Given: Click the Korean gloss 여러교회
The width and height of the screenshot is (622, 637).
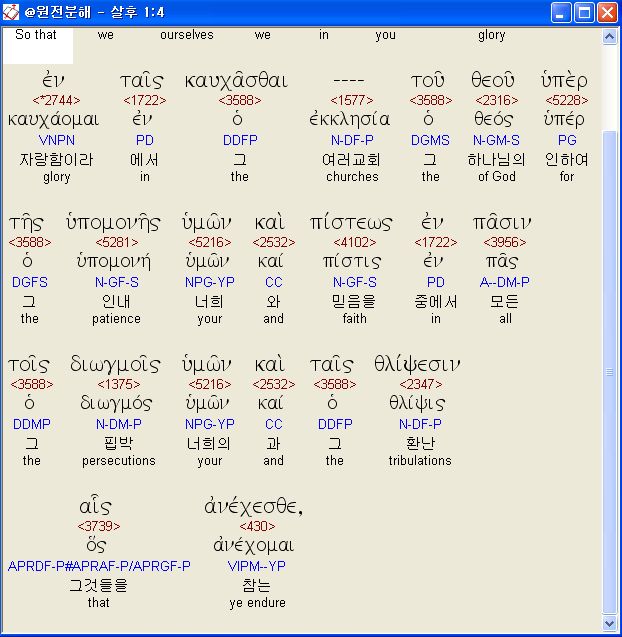Looking at the screenshot, I should coord(352,159).
